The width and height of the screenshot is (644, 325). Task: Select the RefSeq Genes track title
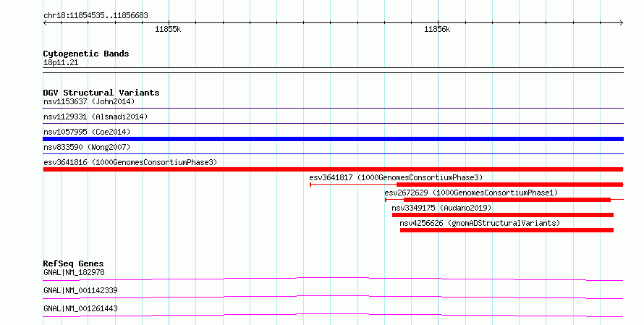coord(73,263)
